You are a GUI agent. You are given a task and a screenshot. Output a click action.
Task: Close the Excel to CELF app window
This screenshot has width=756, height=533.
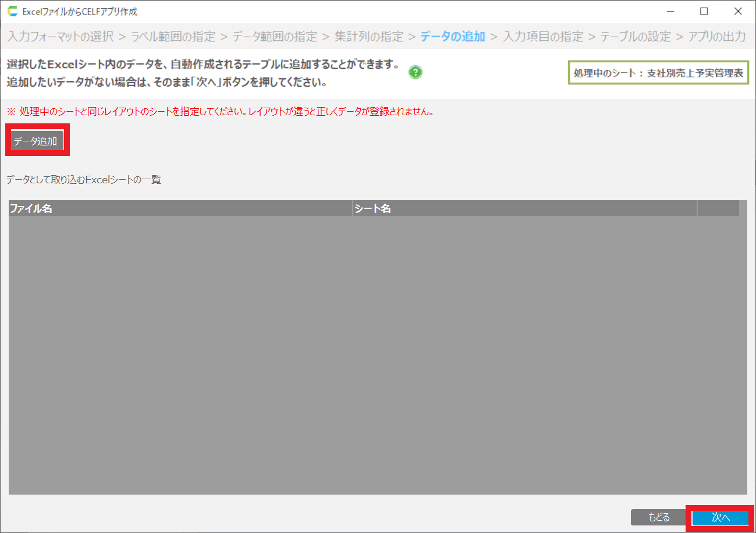coord(738,11)
